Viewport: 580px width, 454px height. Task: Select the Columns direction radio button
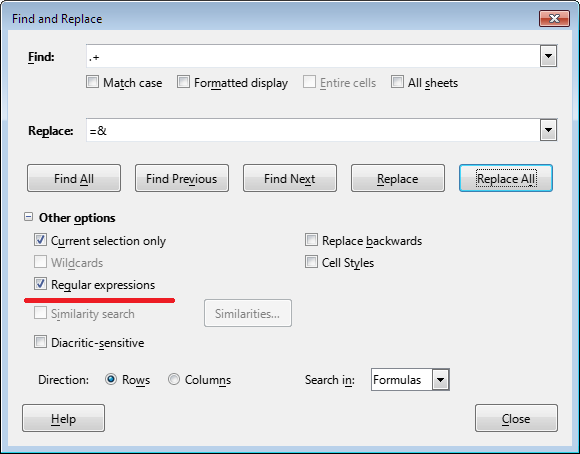click(174, 379)
